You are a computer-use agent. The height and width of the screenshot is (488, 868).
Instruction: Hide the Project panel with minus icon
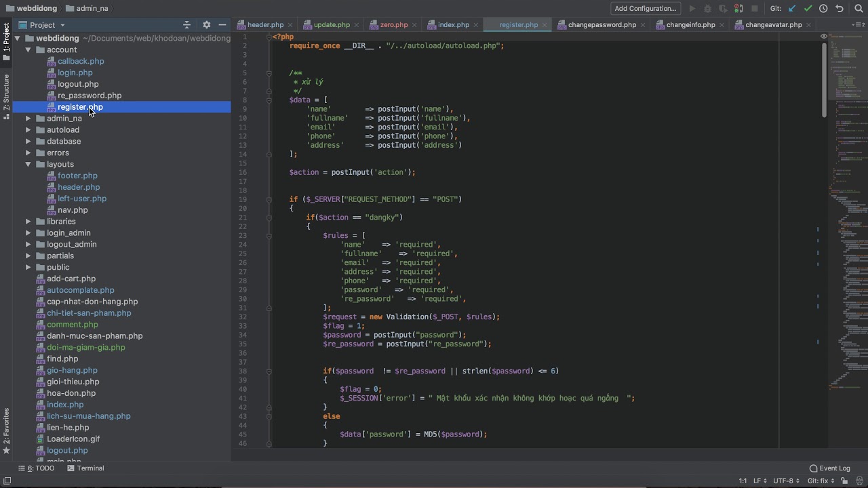click(222, 25)
